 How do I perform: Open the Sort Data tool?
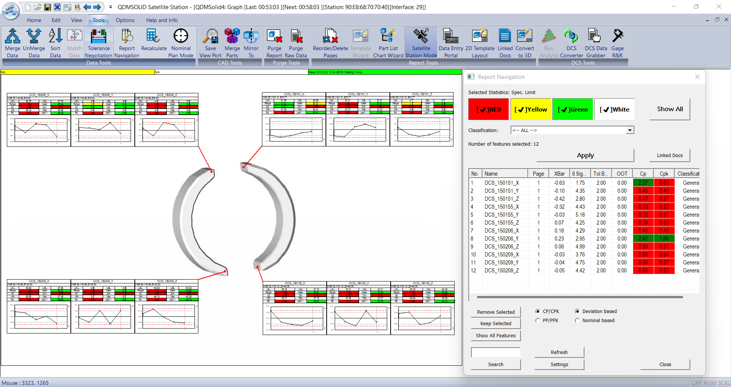click(55, 43)
